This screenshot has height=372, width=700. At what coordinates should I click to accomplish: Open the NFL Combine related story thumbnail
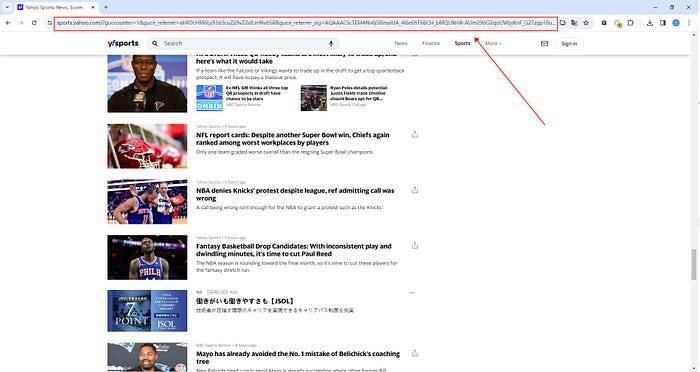(209, 98)
